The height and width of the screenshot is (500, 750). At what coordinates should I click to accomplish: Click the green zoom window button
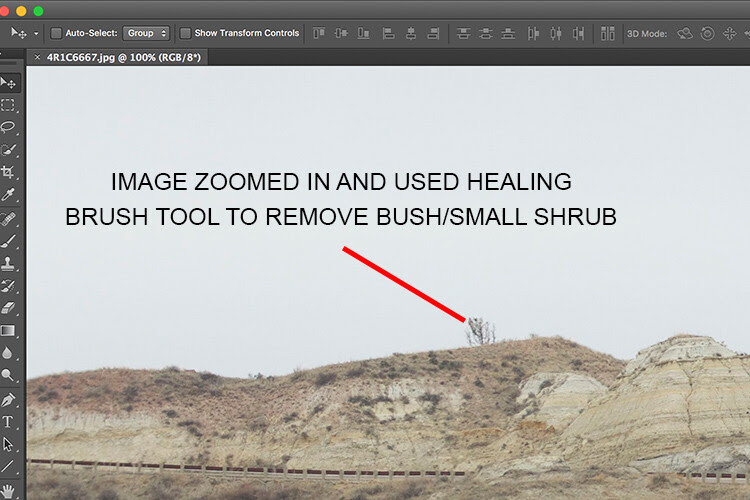(38, 11)
